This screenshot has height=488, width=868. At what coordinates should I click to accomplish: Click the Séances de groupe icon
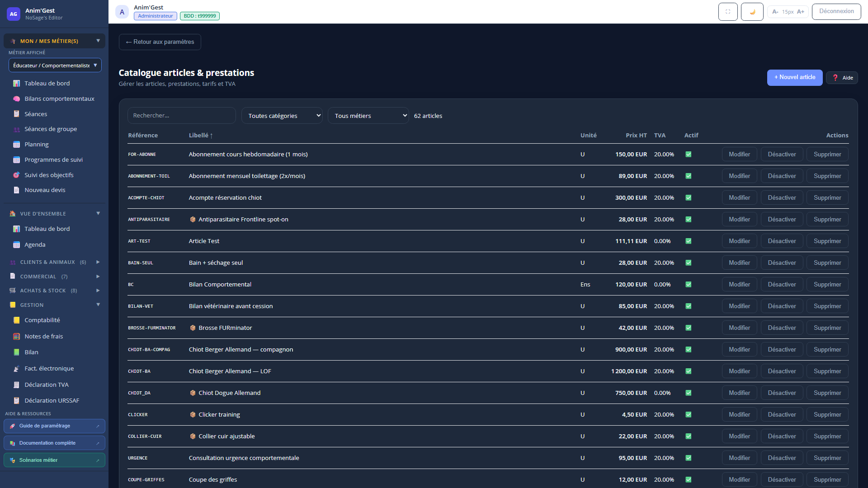17,129
